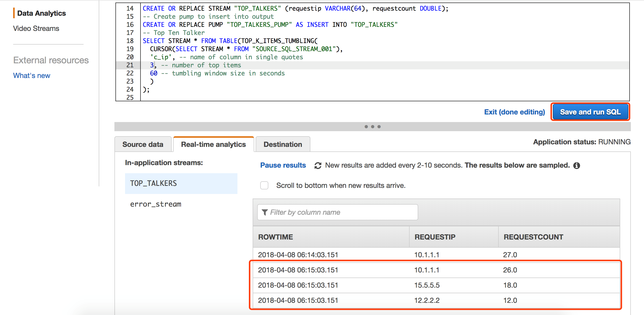Switch to the Source data tab
Screen dimensions: 644x315
tap(143, 144)
